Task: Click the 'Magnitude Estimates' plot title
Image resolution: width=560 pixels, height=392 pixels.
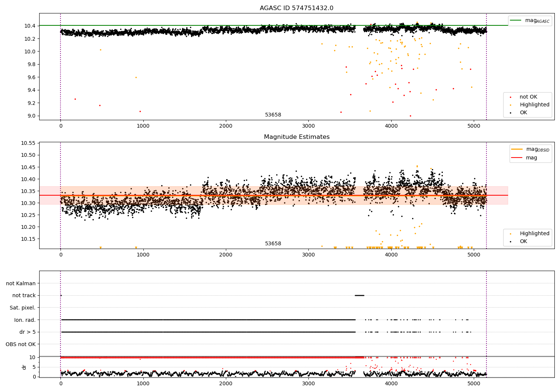Action: 296,137
